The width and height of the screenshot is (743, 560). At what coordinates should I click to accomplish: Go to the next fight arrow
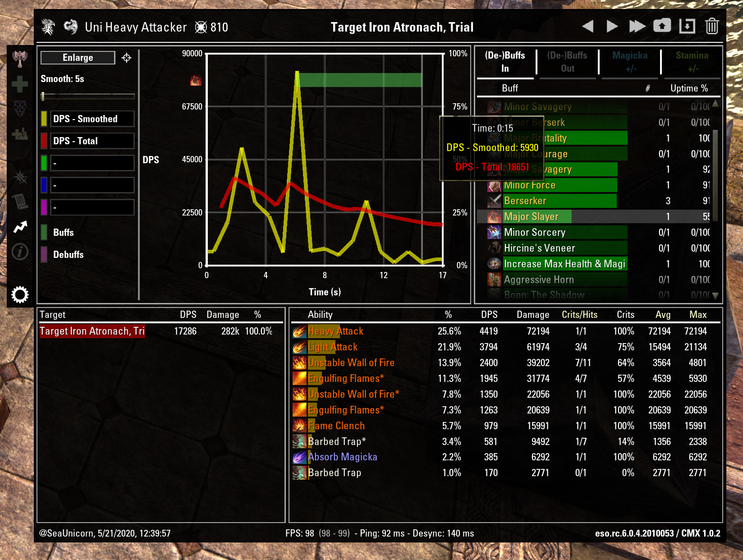(612, 26)
